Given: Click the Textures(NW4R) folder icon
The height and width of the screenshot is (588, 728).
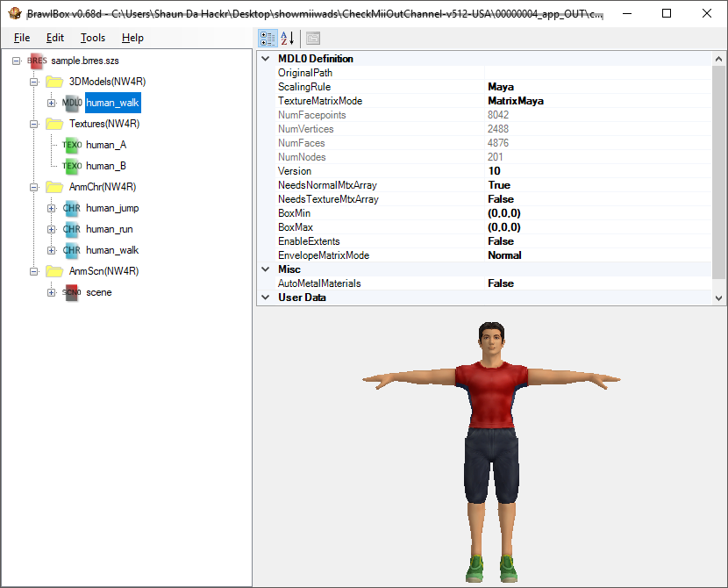Looking at the screenshot, I should pos(54,124).
